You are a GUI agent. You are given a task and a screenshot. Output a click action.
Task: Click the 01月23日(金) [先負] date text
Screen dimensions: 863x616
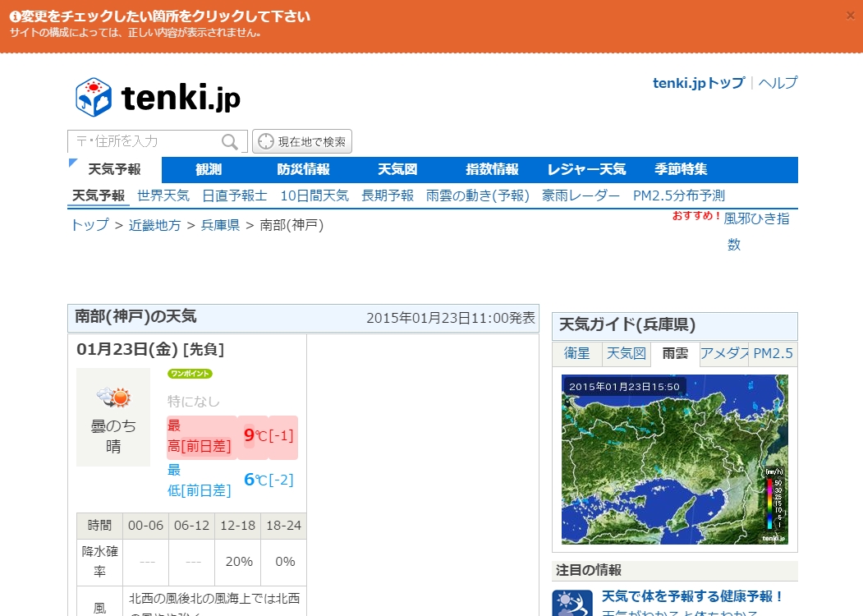[150, 350]
